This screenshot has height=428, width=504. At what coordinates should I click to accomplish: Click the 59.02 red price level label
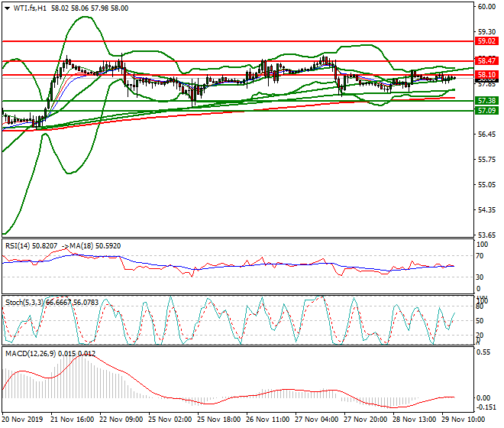point(486,41)
